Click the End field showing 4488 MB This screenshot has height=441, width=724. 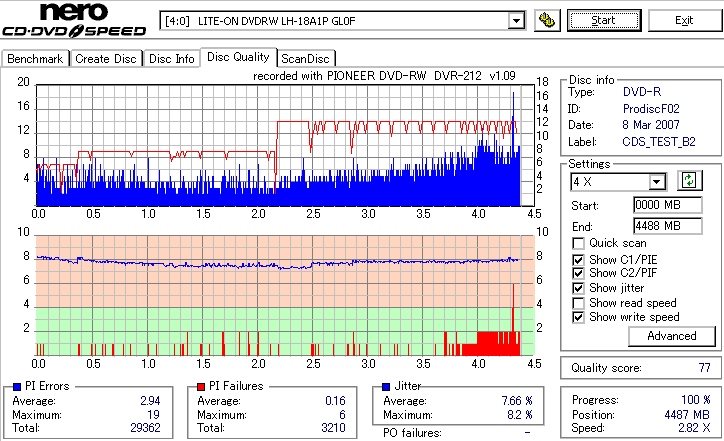point(668,226)
